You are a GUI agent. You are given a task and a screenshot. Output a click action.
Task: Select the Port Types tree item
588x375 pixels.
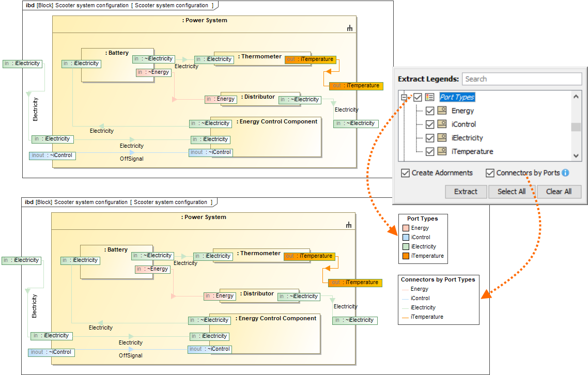457,97
